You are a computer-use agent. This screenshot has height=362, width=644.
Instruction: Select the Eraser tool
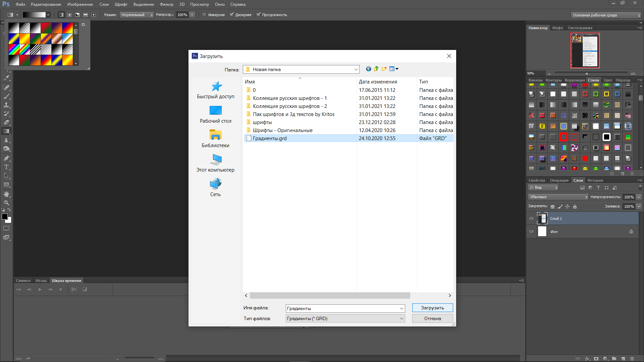[x=6, y=122]
